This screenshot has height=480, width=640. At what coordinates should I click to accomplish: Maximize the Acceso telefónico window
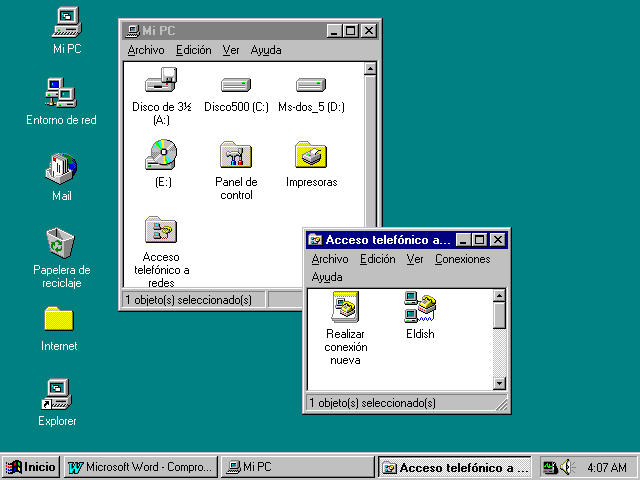click(x=479, y=240)
